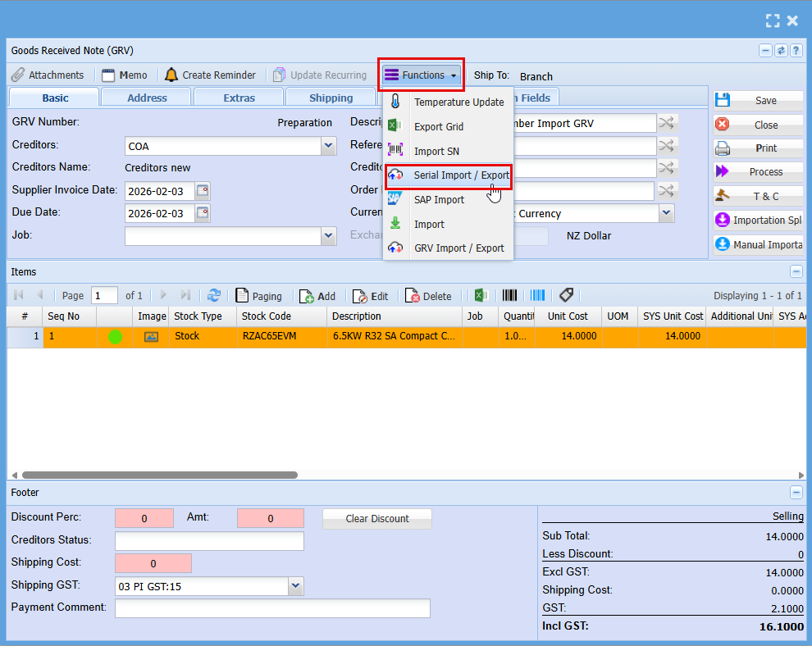The width and height of the screenshot is (812, 646).
Task: Click the image icon in the stock row
Action: pos(152,336)
